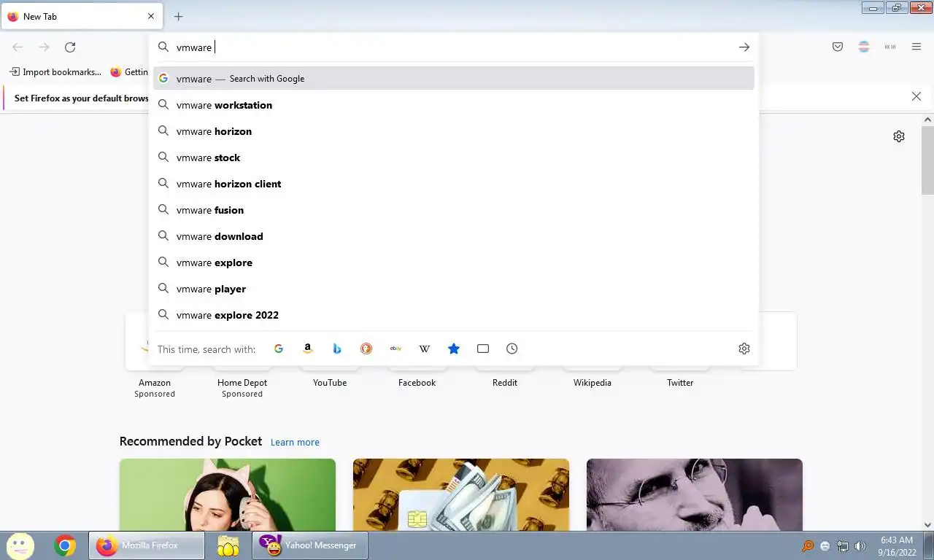The image size is (934, 560).
Task: Open the Import bookmarks... toolbar item
Action: coord(55,72)
